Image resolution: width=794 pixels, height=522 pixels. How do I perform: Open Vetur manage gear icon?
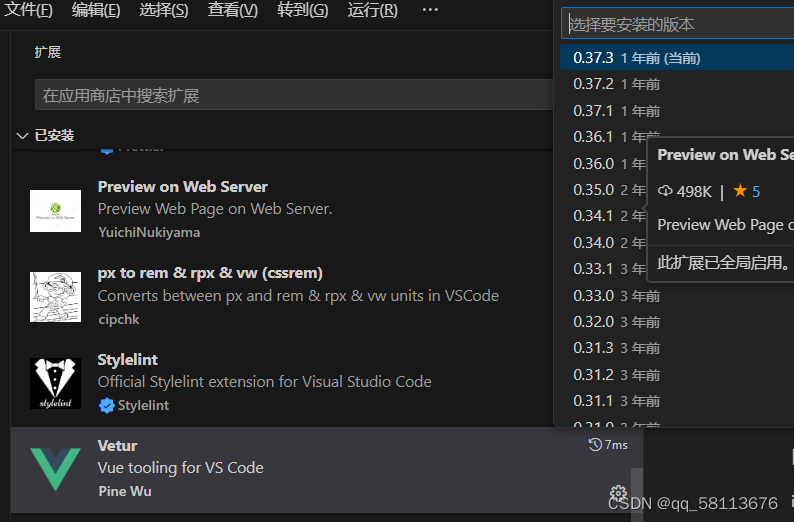[x=618, y=493]
